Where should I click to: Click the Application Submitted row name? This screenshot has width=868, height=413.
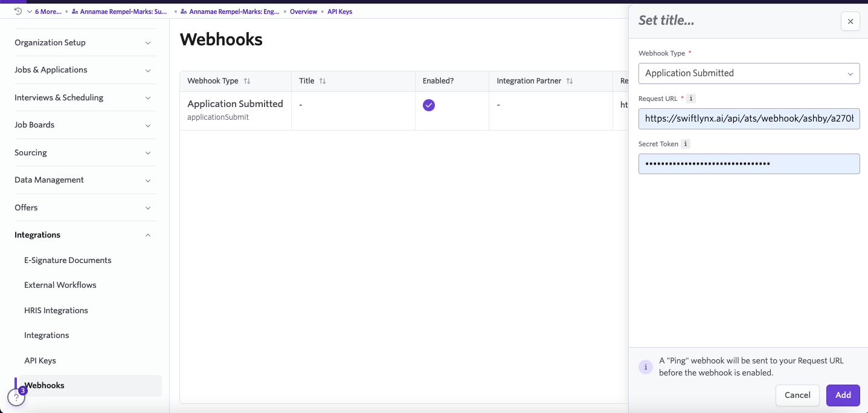[235, 103]
